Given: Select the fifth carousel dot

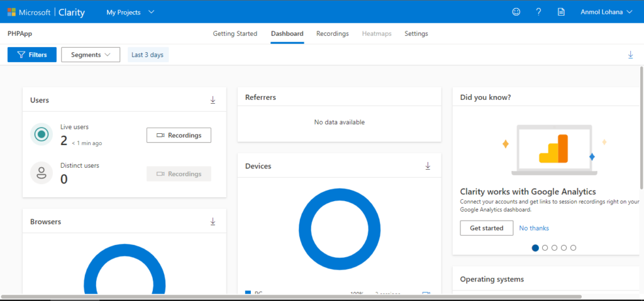Looking at the screenshot, I should coord(574,248).
